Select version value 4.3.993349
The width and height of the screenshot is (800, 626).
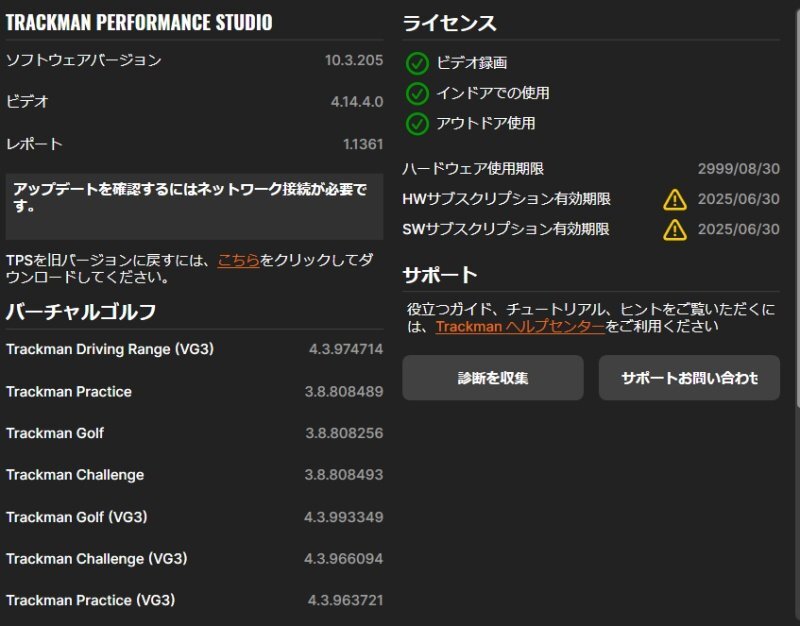pyautogui.click(x=343, y=517)
